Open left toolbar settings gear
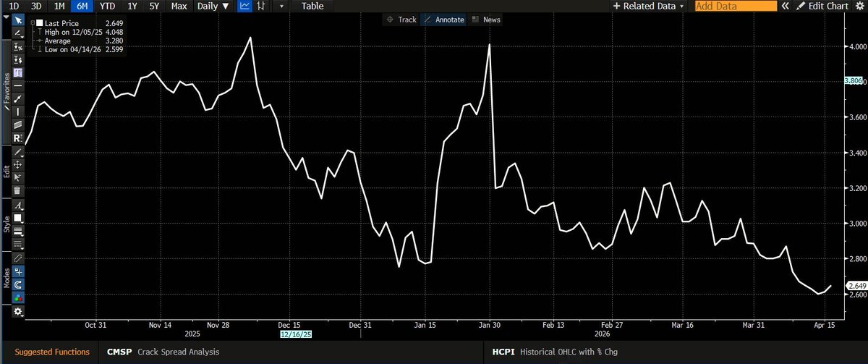Viewport: 868px width, 364px height. 18,311
